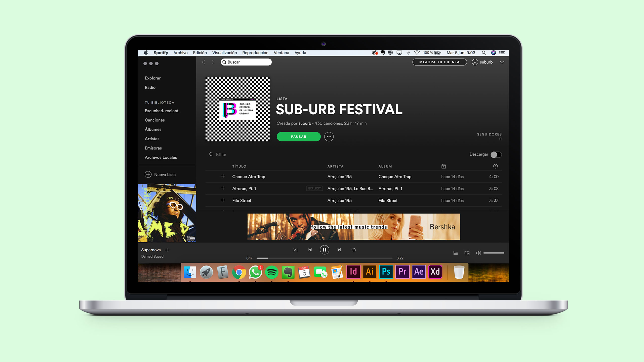The width and height of the screenshot is (644, 362).
Task: Open creator suburb link under playlist title
Action: pyautogui.click(x=305, y=123)
